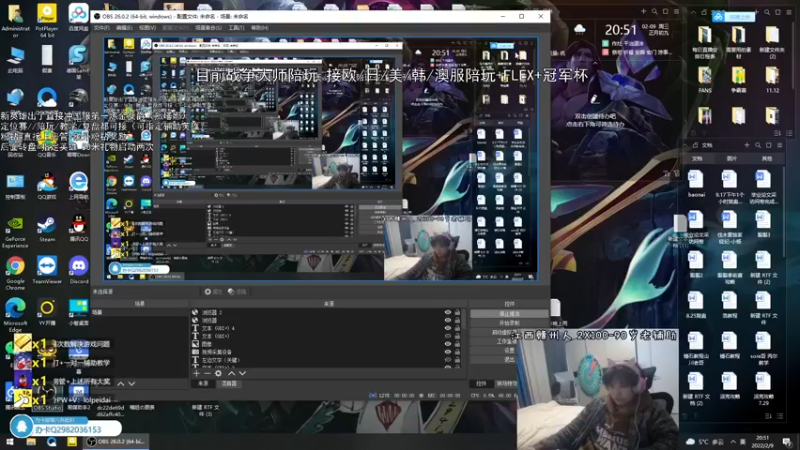Open the 11.12 folder in organizer
This screenshot has height=450, width=800.
pos(772,80)
